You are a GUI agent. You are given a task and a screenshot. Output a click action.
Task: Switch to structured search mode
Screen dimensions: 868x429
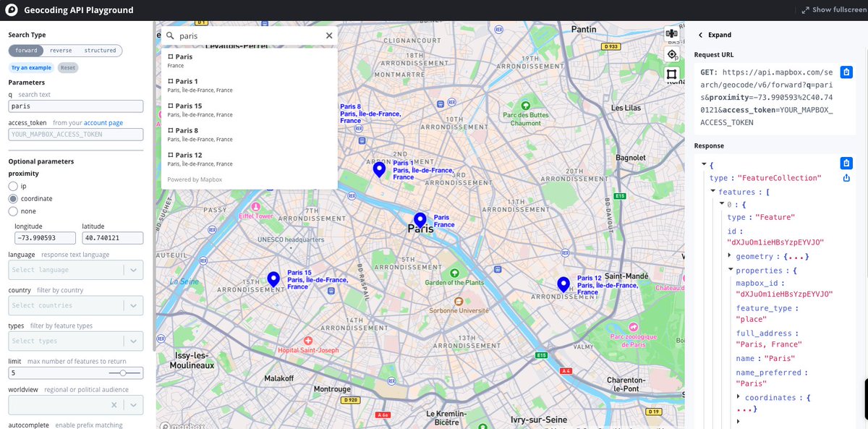click(x=100, y=50)
